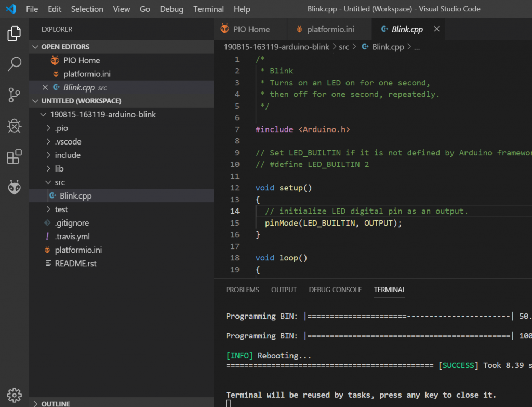Collapse the src folder
Viewport: 532px width, 407px height.
(60, 182)
